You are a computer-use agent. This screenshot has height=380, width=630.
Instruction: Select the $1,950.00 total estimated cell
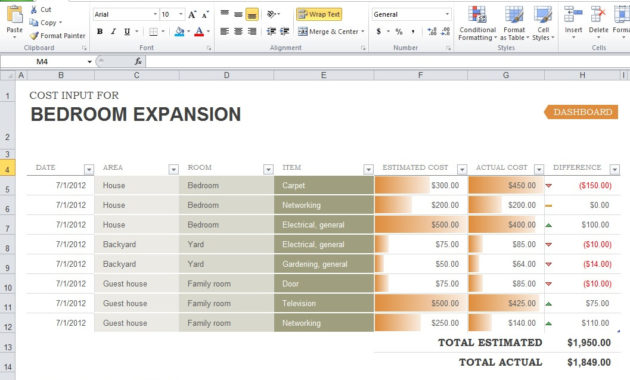(582, 343)
